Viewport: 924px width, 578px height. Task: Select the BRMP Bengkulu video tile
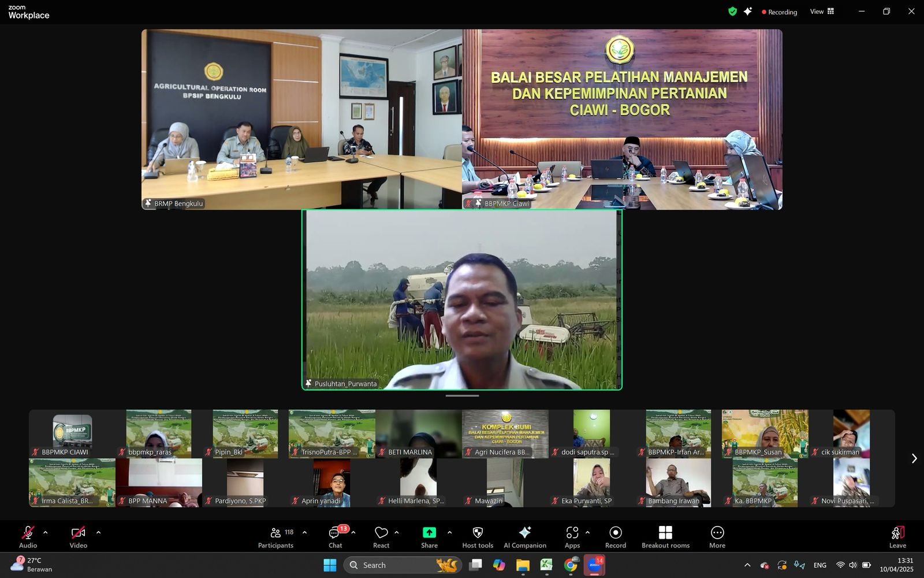tap(301, 119)
